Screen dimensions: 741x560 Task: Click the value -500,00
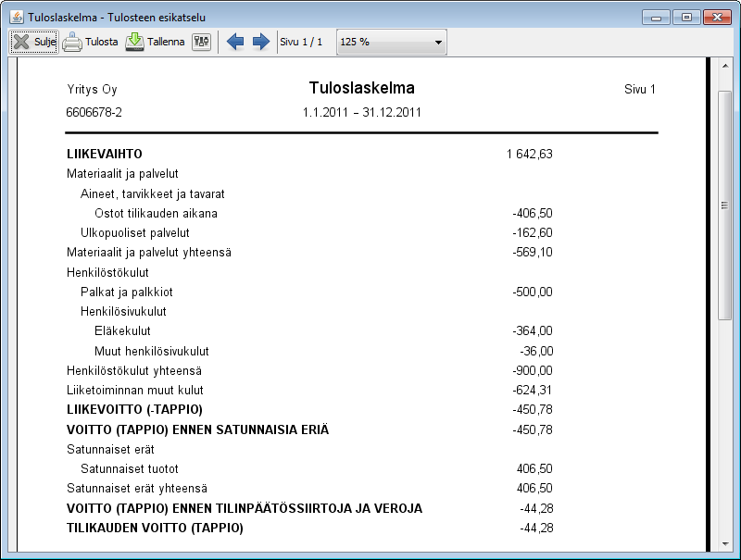pyautogui.click(x=533, y=292)
